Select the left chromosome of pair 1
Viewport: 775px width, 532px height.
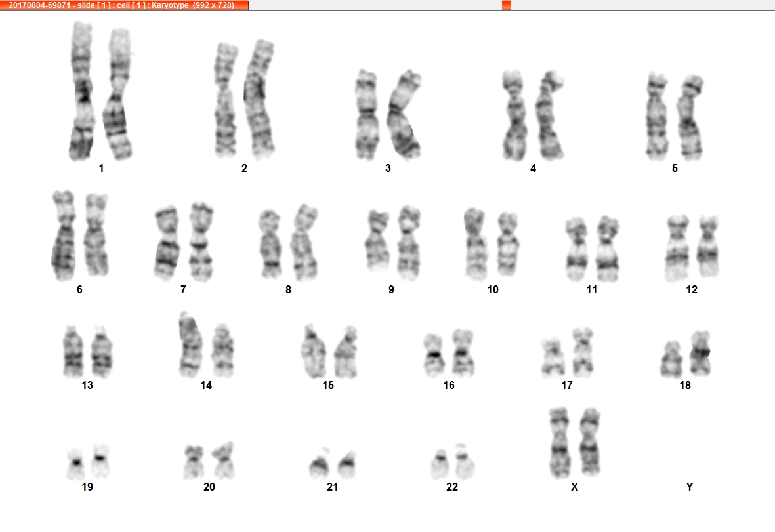pos(81,91)
